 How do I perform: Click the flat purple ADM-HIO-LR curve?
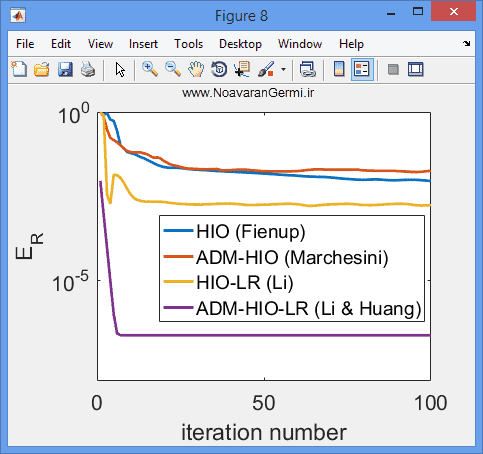click(275, 335)
